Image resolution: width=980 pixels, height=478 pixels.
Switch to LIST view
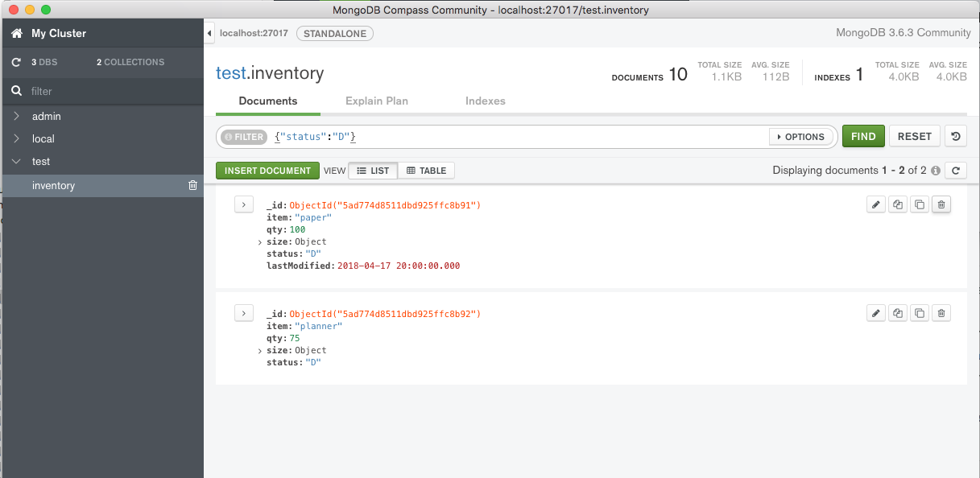click(373, 171)
